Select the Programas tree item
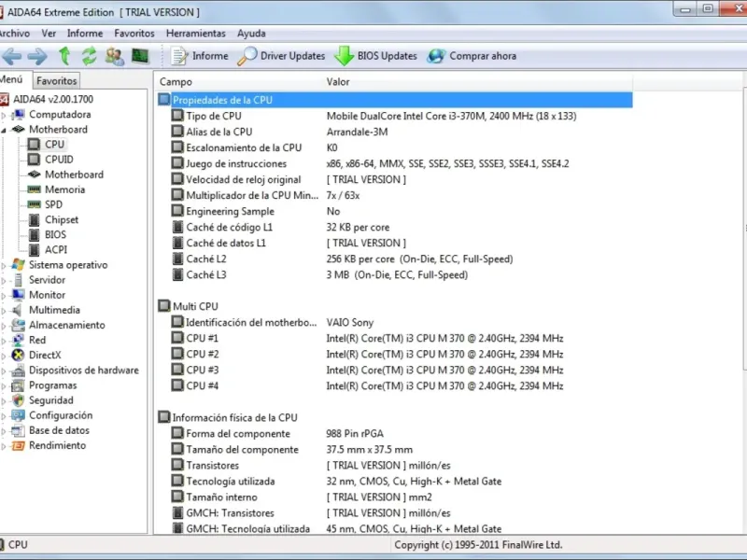The height and width of the screenshot is (560, 747). click(x=53, y=385)
